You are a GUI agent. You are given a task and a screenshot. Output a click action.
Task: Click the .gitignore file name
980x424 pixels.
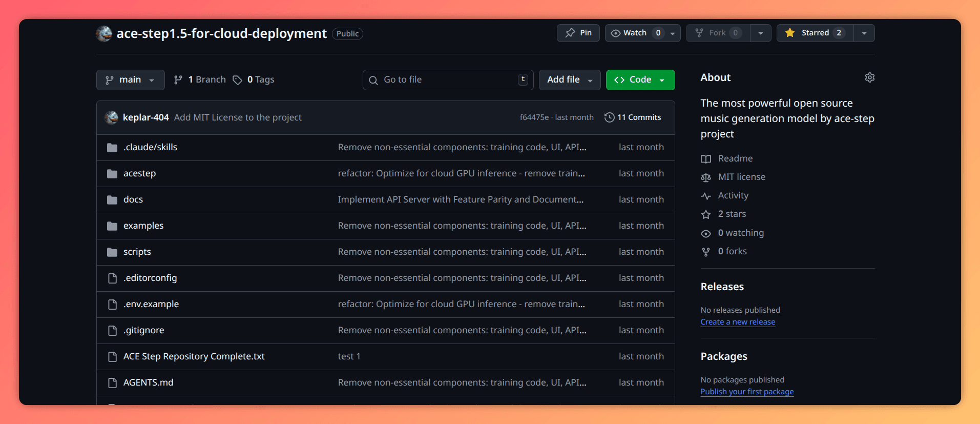coord(143,330)
